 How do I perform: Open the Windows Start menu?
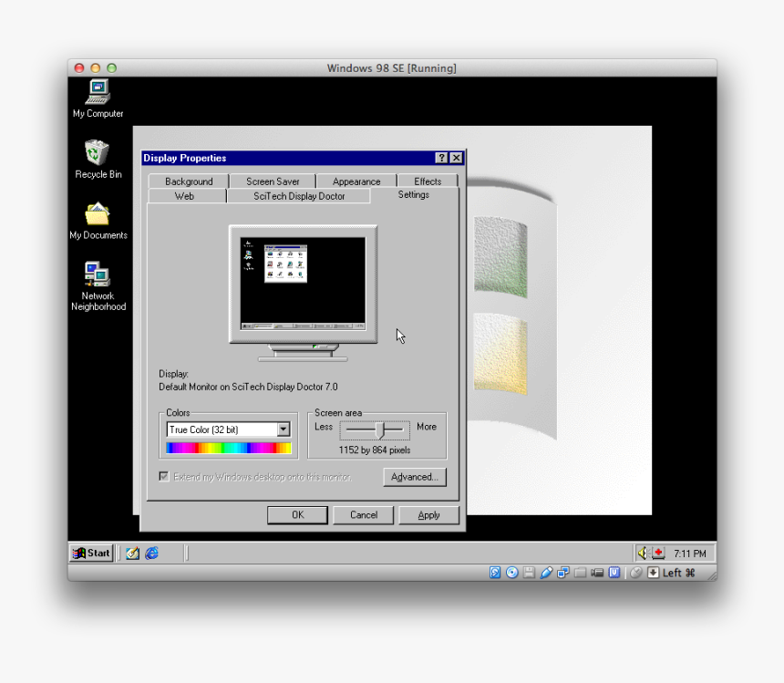pos(91,553)
